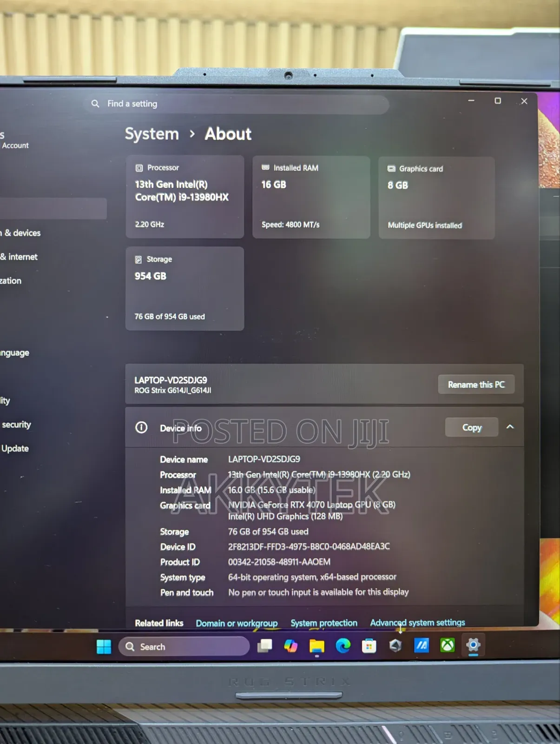Click the magnifier icon in Find a setting

(x=95, y=103)
